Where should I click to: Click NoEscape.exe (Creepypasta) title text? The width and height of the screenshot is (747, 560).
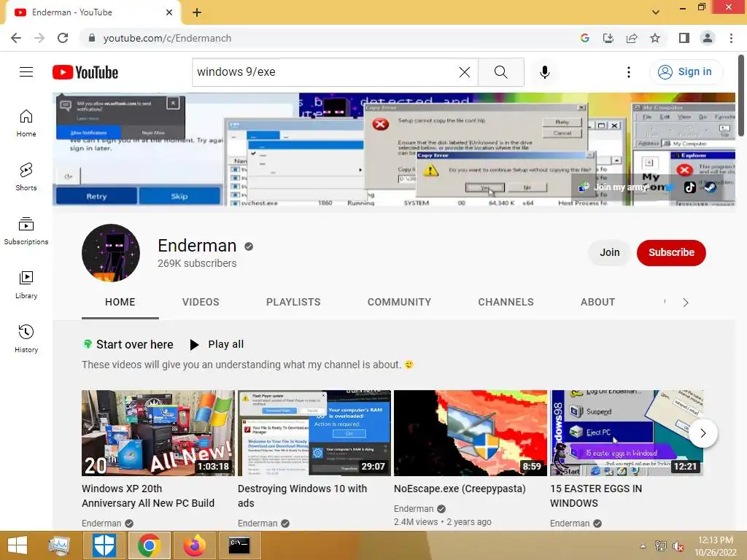(x=460, y=489)
